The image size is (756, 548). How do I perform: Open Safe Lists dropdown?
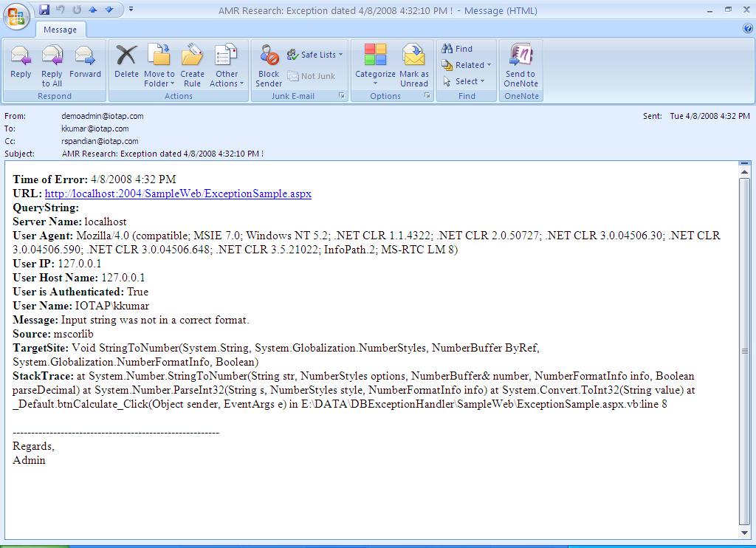coord(315,55)
